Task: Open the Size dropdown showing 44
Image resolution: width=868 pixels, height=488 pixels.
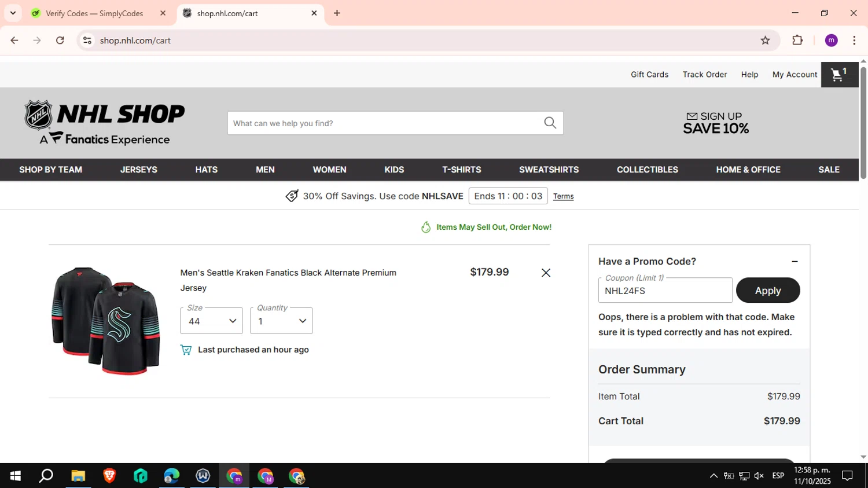Action: tap(211, 321)
